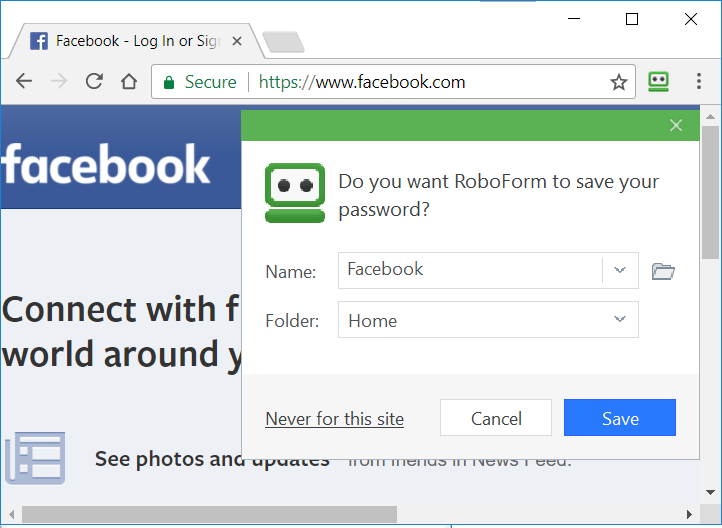The height and width of the screenshot is (528, 722).
Task: Click the Facebook favicon on the tab
Action: [39, 41]
